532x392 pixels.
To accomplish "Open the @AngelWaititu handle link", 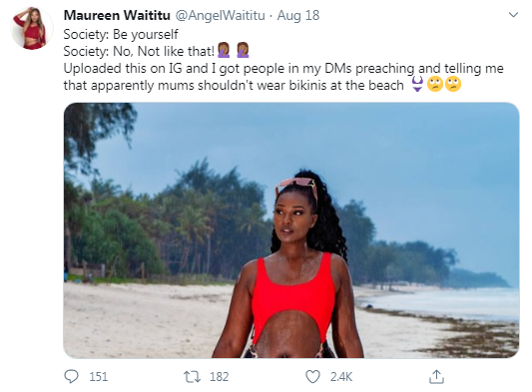I will pos(220,15).
